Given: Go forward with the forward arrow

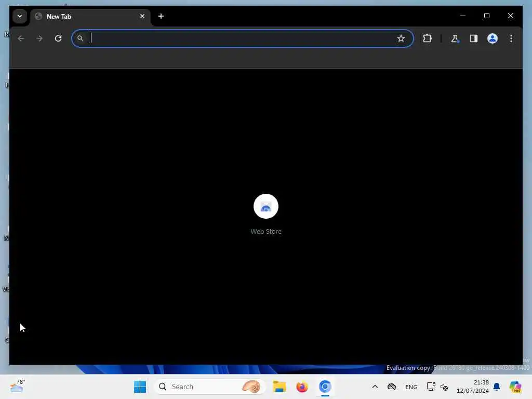Looking at the screenshot, I should pos(39,38).
